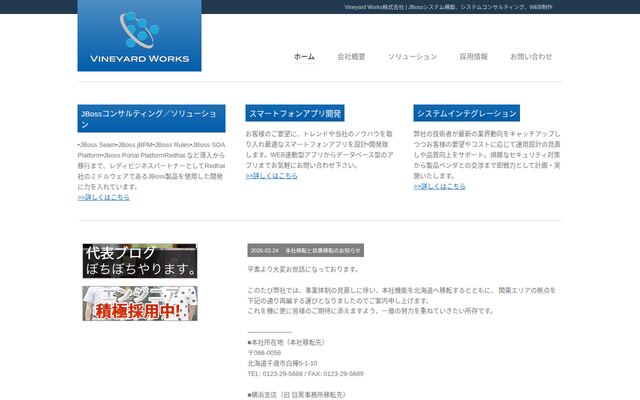Follow 詳しくはこちら link under smartphone app section
The height and width of the screenshot is (400, 640).
point(271,176)
